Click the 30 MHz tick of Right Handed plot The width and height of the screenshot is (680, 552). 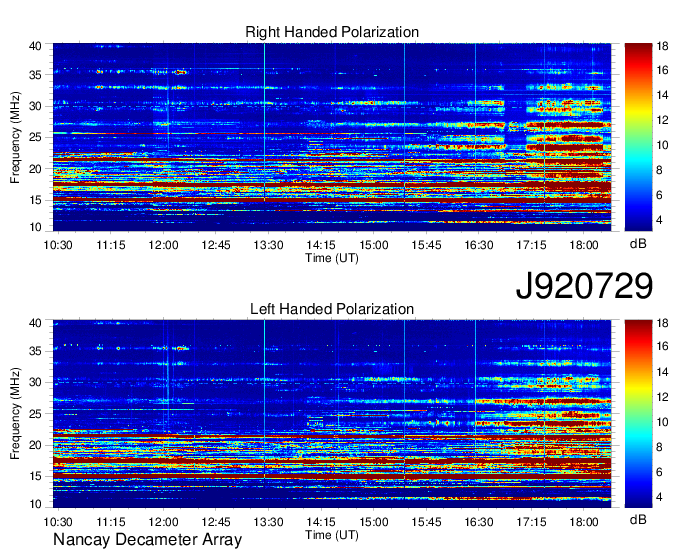point(35,106)
